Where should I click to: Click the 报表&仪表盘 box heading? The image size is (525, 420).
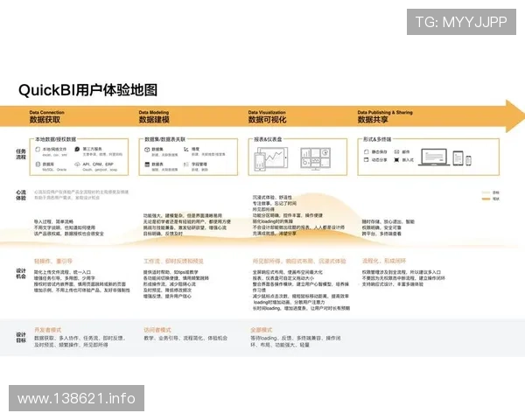tap(268, 139)
